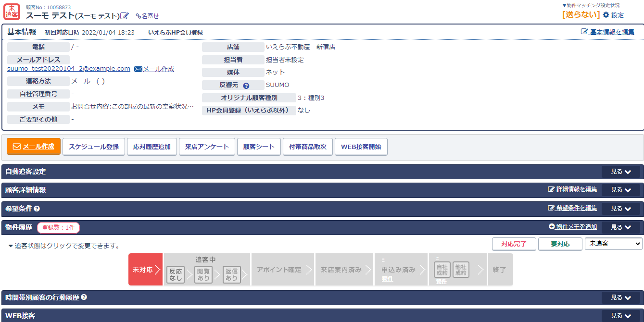Select the 来店案内済み stage
The image size is (644, 322).
tap(341, 270)
